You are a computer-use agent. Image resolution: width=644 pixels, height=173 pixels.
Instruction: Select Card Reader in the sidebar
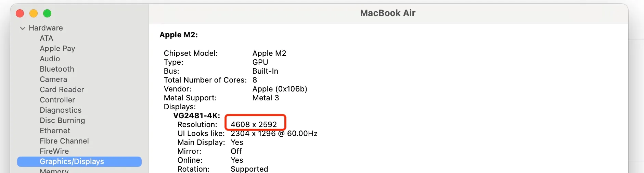(62, 90)
